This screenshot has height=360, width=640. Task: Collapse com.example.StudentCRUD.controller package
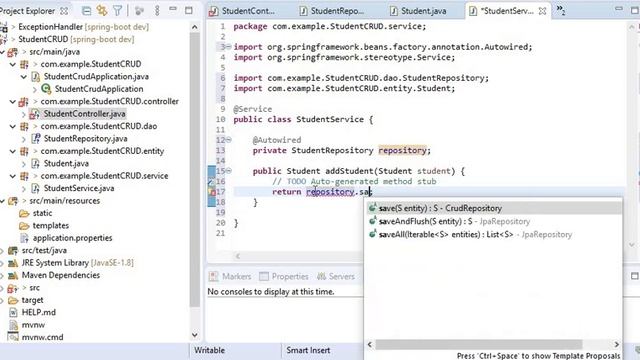click(x=13, y=101)
